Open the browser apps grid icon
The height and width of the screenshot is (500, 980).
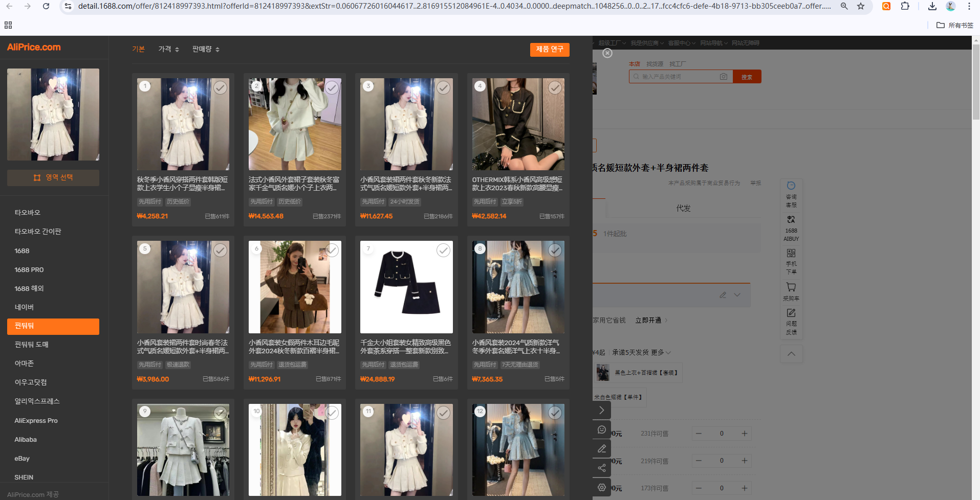(8, 25)
